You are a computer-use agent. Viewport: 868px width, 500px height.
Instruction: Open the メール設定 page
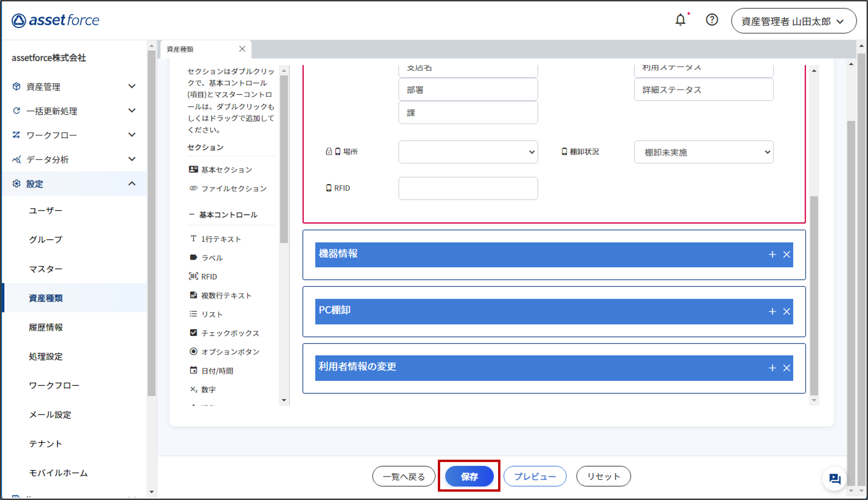click(x=50, y=414)
